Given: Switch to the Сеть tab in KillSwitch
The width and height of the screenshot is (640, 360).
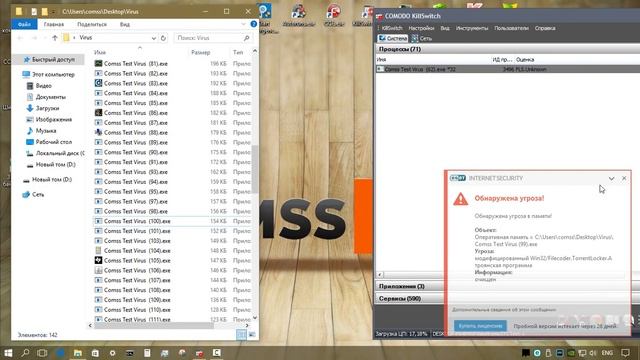Looking at the screenshot, I should click(x=422, y=38).
